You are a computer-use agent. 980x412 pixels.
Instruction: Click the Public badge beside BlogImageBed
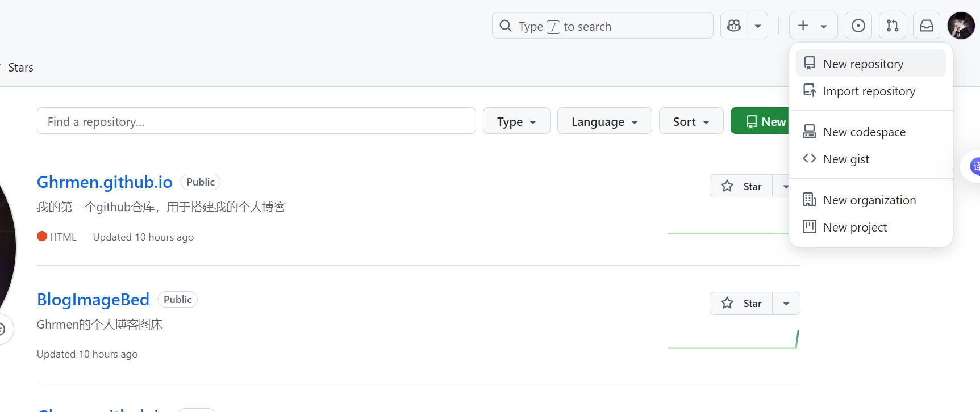(x=178, y=299)
